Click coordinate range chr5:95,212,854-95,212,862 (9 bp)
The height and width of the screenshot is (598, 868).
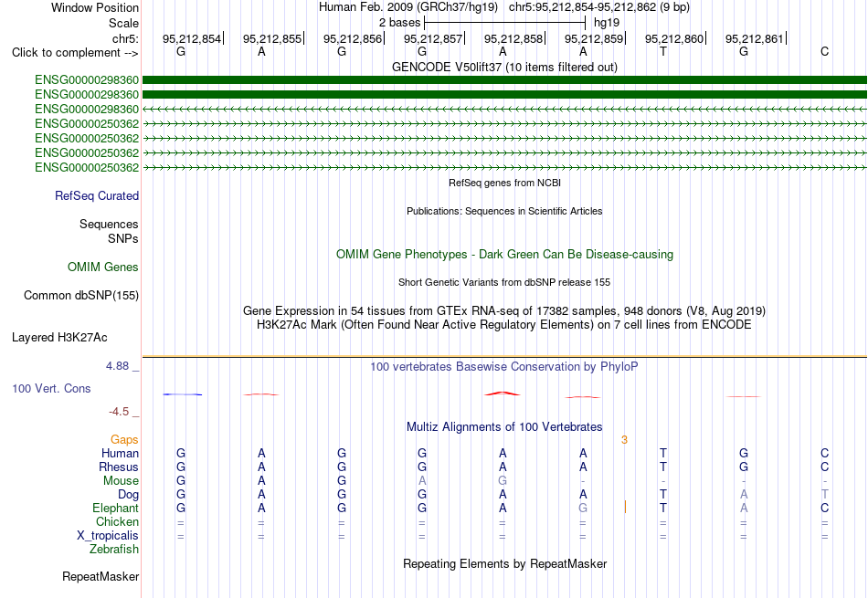pyautogui.click(x=599, y=7)
